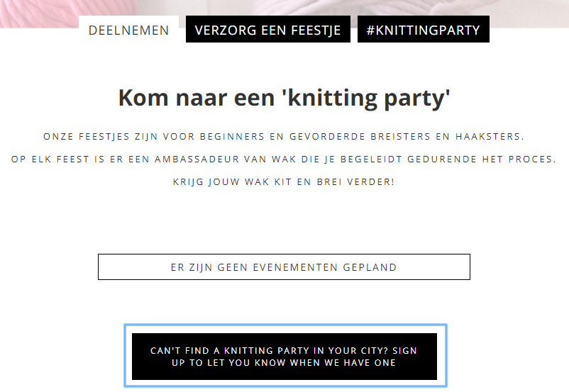Click the words 'WAK KIT' in the last line
569x392 pixels.
click(268, 182)
